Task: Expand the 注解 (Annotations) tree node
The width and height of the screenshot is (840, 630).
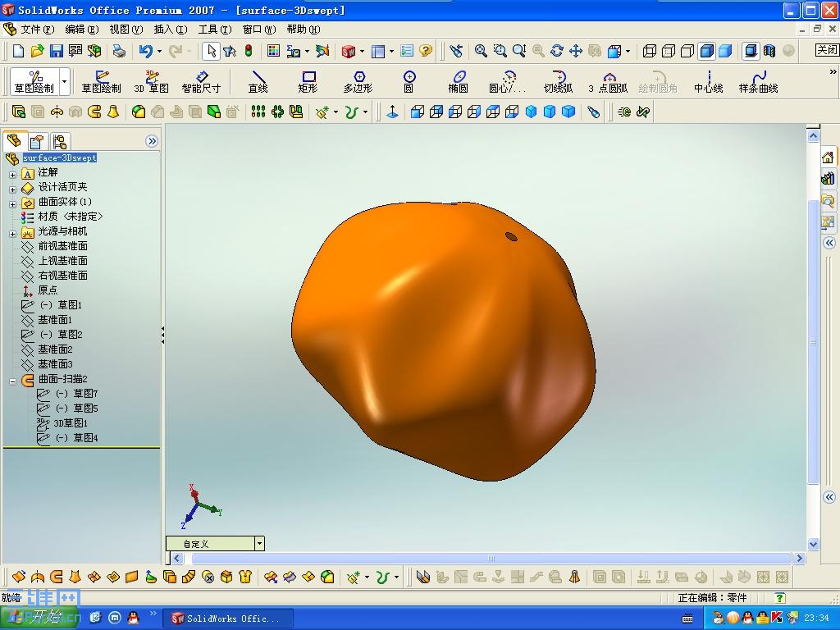Action: pos(13,175)
